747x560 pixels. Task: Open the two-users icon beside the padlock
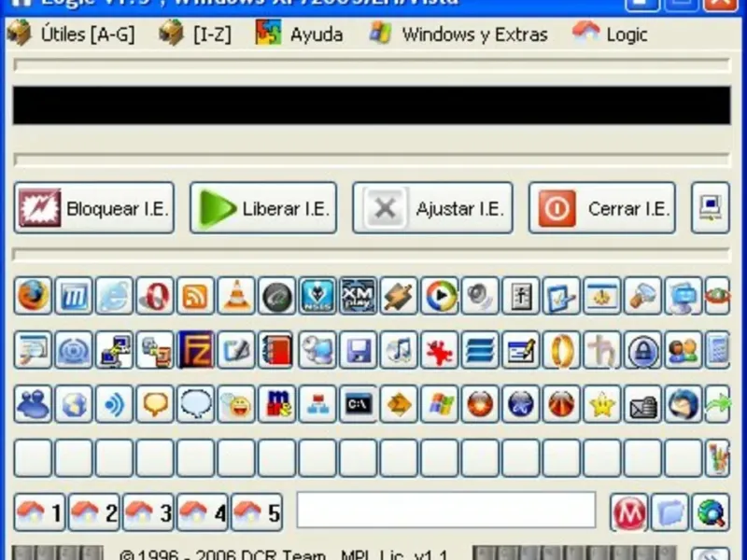point(684,350)
